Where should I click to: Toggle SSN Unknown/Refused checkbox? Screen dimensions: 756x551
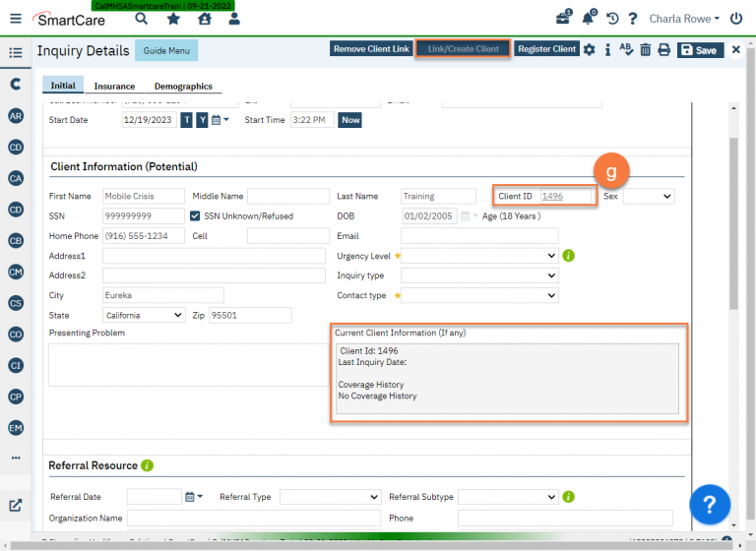click(196, 216)
